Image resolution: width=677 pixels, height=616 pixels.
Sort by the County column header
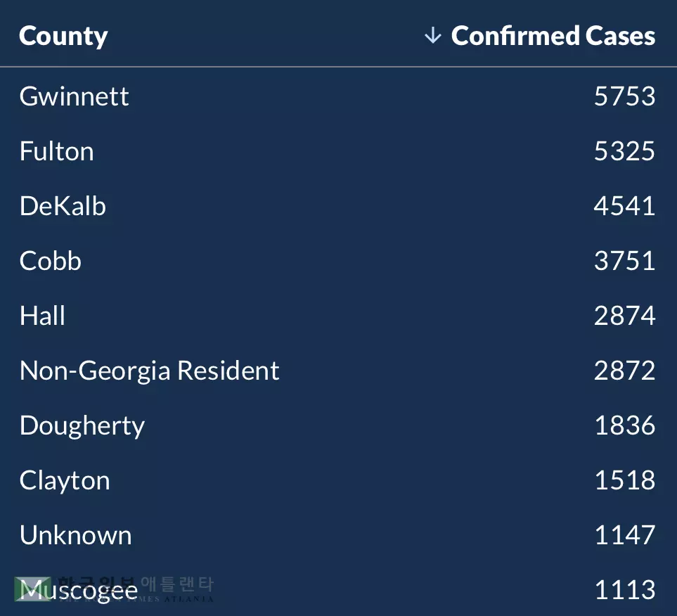click(63, 36)
